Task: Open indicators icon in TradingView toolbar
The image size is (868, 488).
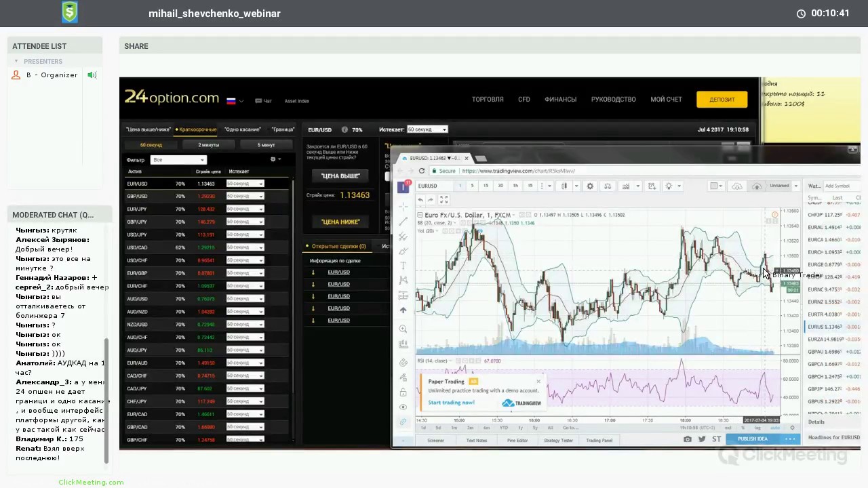Action: [x=626, y=186]
